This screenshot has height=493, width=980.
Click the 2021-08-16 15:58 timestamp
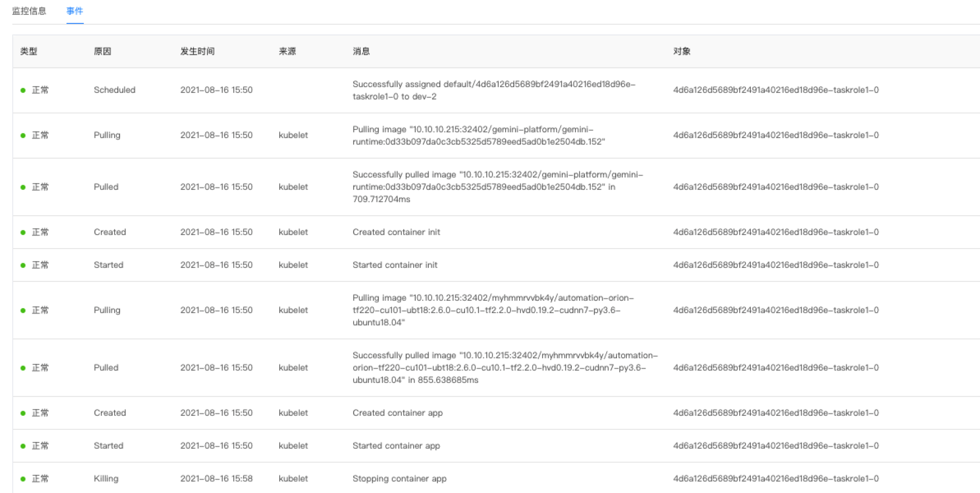216,479
